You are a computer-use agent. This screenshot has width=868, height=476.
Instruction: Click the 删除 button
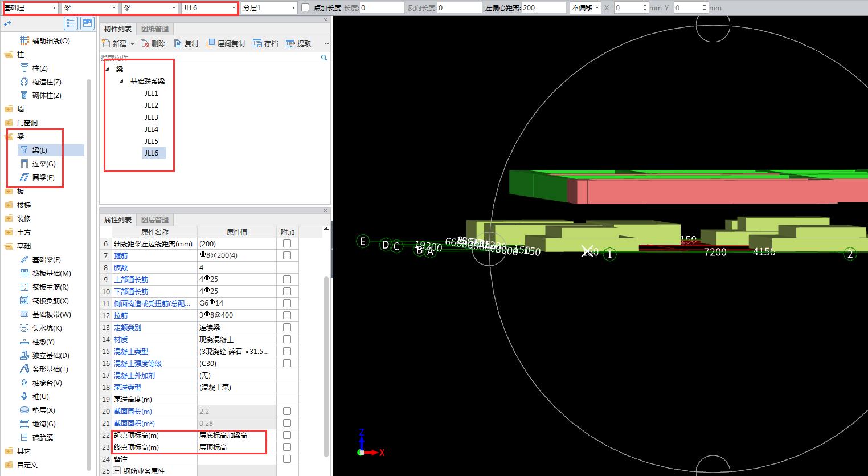point(153,43)
